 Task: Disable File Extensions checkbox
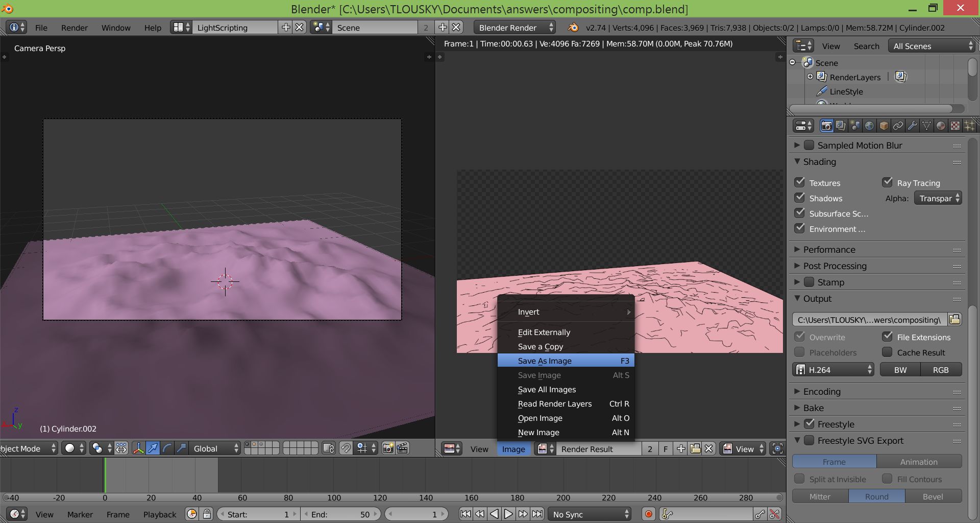888,337
